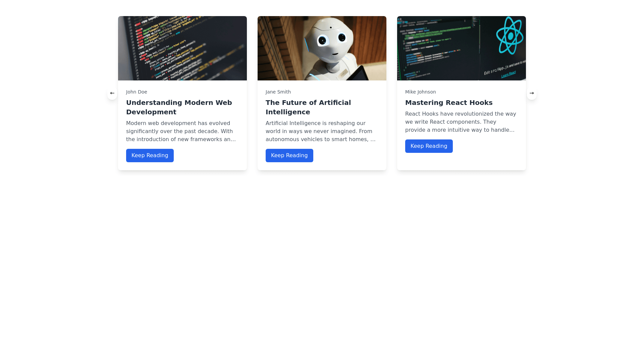Click the excerpt starting 'React Hooks have revolutionized'

[460, 122]
